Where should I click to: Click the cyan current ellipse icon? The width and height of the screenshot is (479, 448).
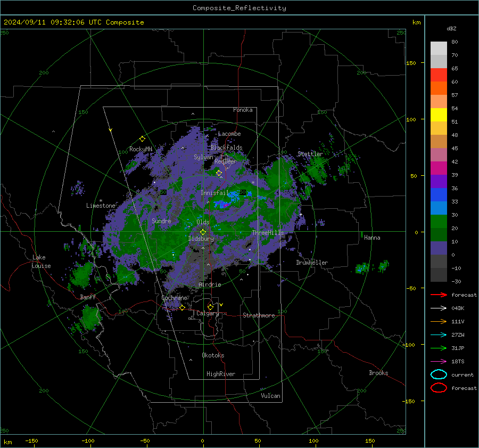coord(439,374)
